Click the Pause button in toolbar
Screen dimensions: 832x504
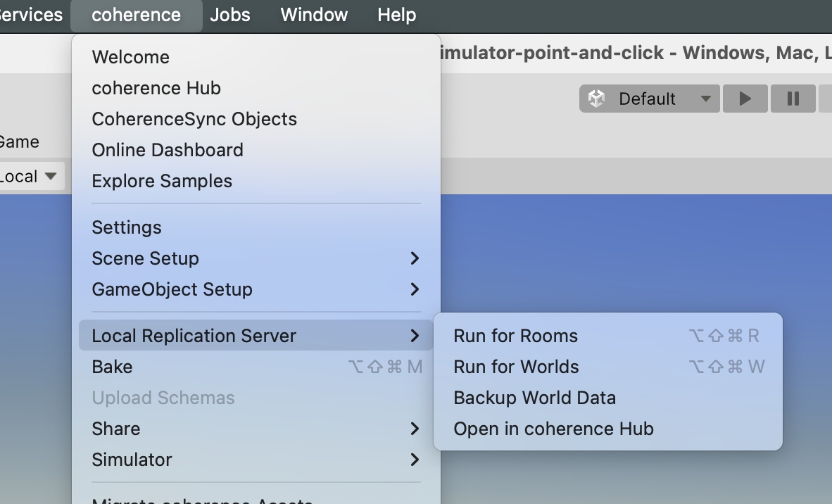[793, 99]
